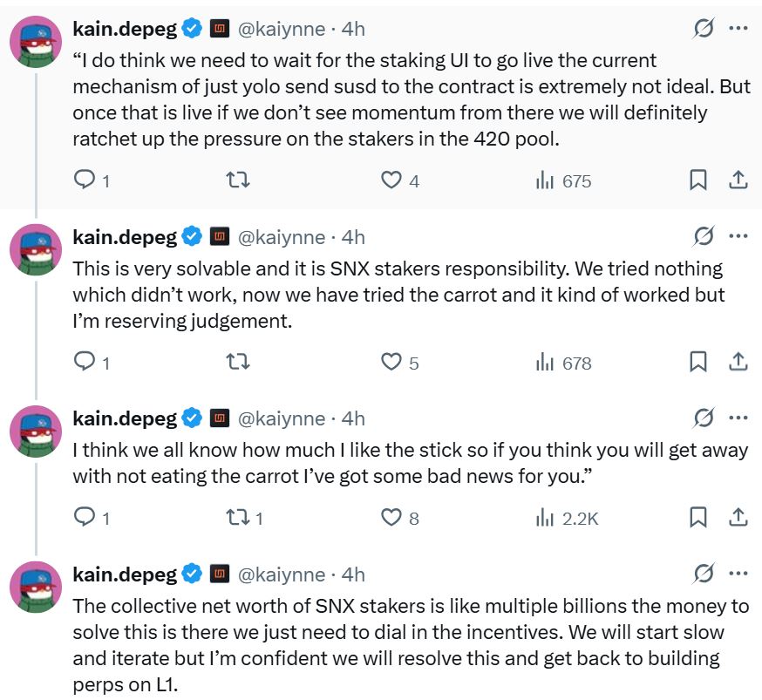
Task: Click avatar beside the last tweet
Action: (x=36, y=587)
